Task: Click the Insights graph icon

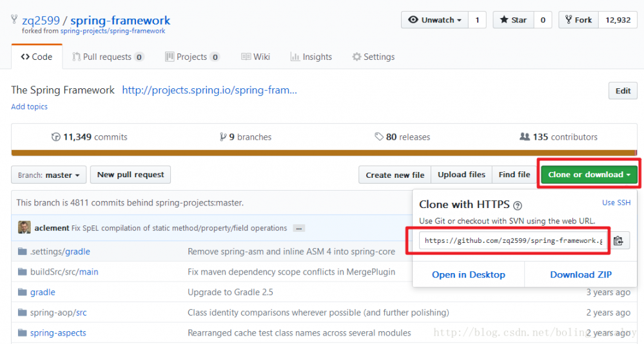Action: click(295, 57)
